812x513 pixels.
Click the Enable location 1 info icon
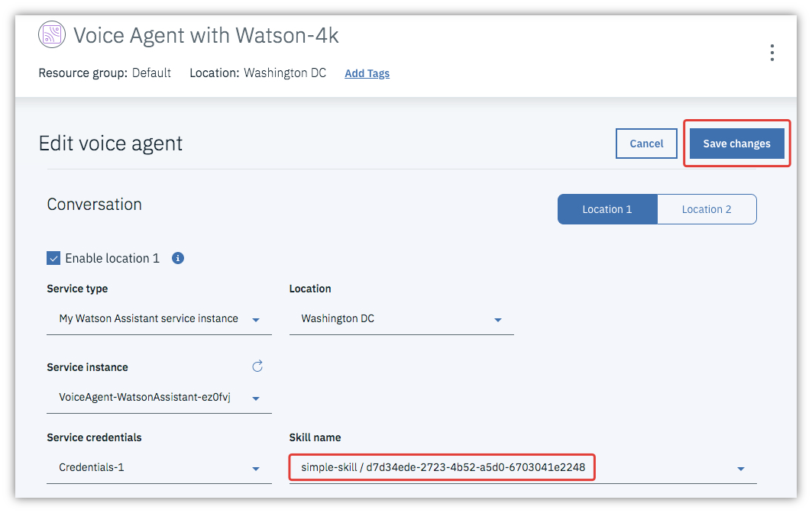[x=178, y=258]
